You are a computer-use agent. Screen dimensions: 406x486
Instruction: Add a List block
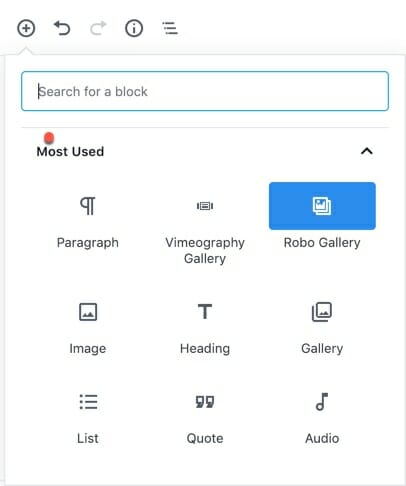click(x=88, y=402)
